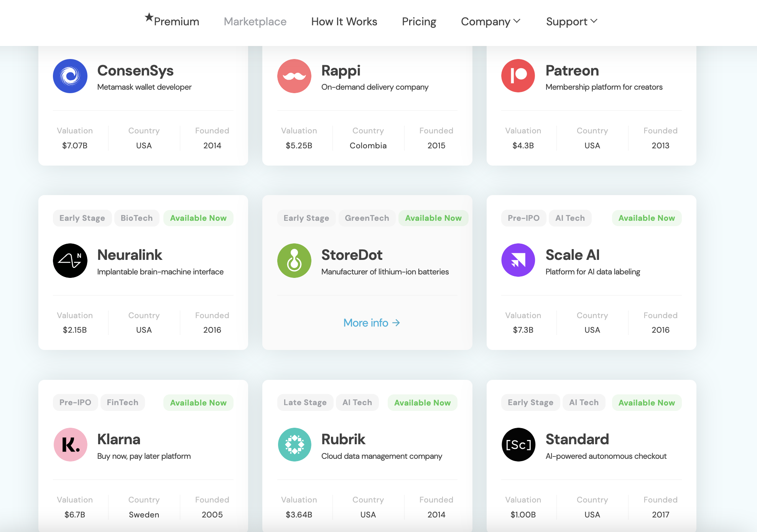
Task: Open the Pricing page
Action: (x=419, y=21)
